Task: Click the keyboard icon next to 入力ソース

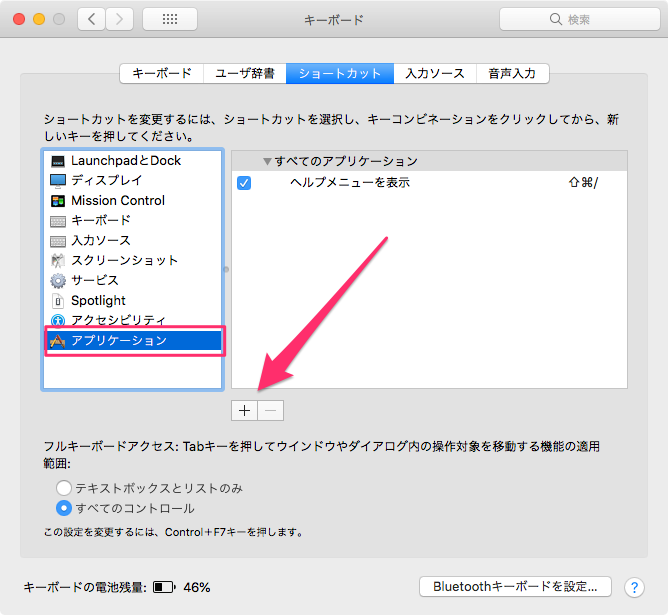Action: 58,241
